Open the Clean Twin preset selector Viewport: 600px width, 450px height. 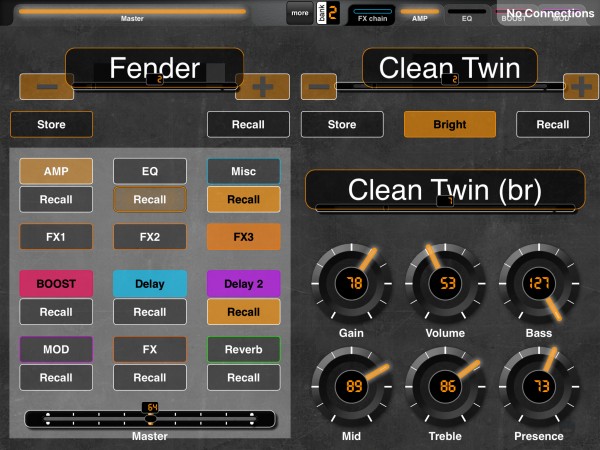coord(450,68)
